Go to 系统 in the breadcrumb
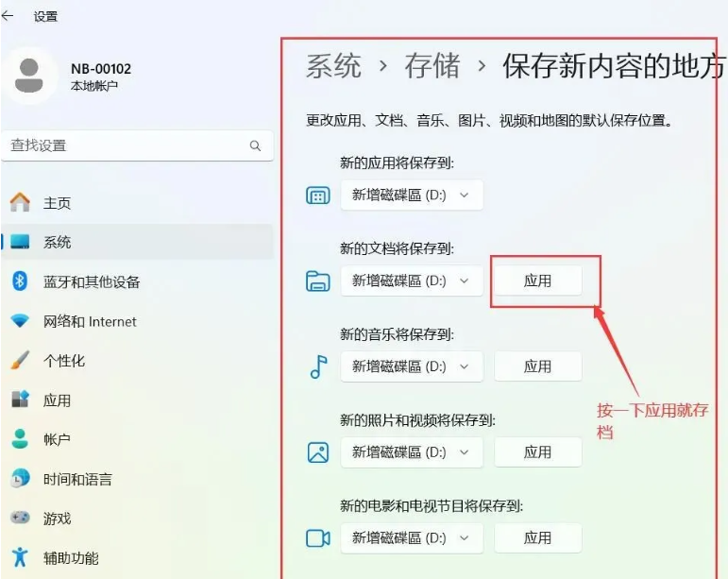This screenshot has height=579, width=728. click(333, 66)
